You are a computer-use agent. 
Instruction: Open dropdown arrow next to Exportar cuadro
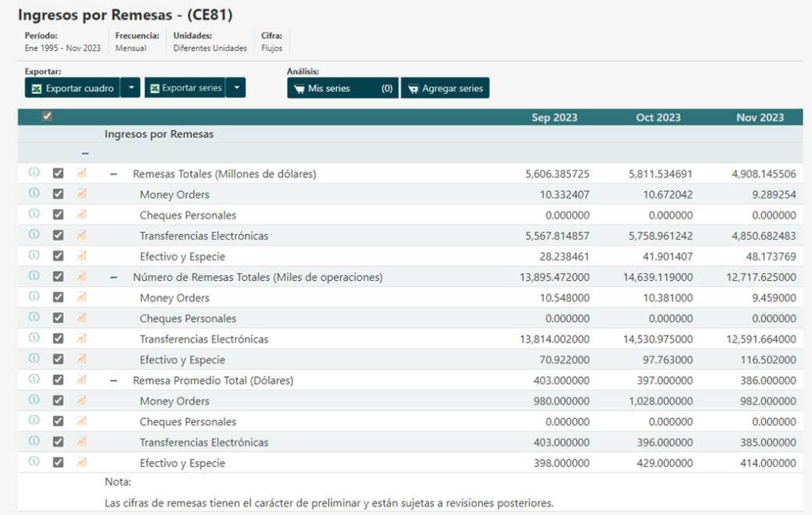[x=131, y=88]
